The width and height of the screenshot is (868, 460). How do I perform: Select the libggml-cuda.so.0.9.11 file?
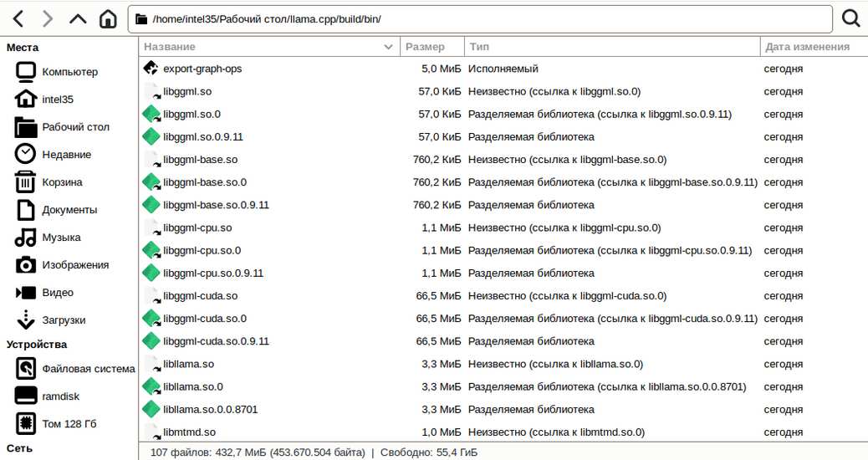(216, 341)
